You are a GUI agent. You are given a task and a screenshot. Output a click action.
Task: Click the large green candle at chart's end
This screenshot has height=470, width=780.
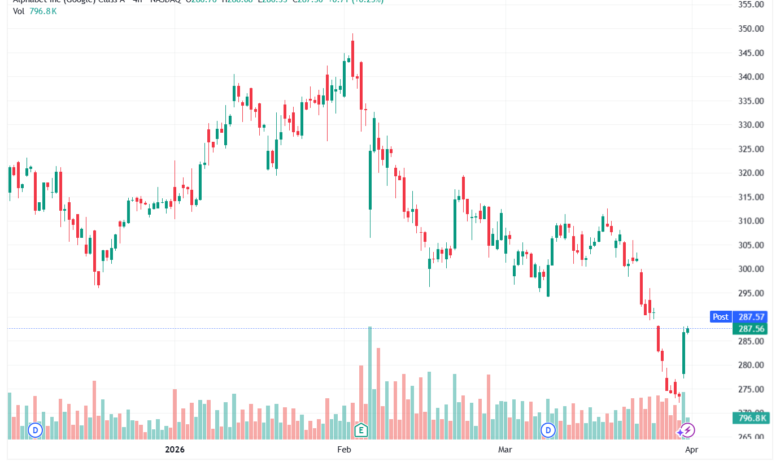tap(683, 352)
